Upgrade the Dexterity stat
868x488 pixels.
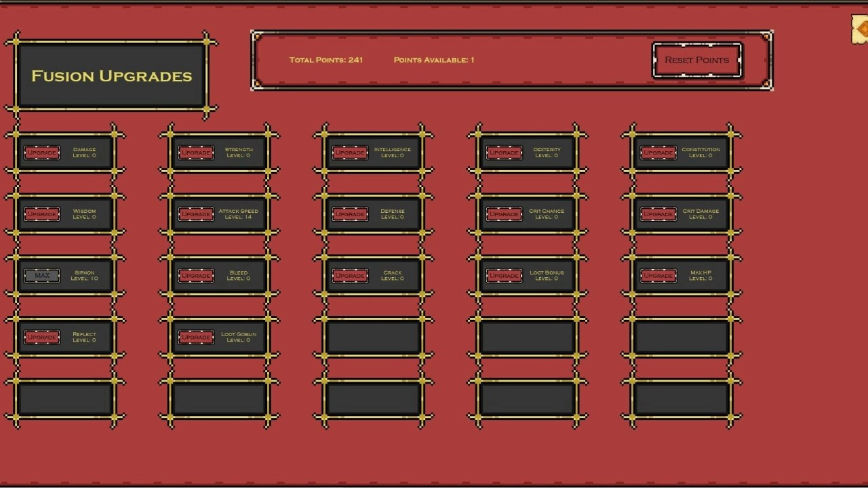point(504,152)
